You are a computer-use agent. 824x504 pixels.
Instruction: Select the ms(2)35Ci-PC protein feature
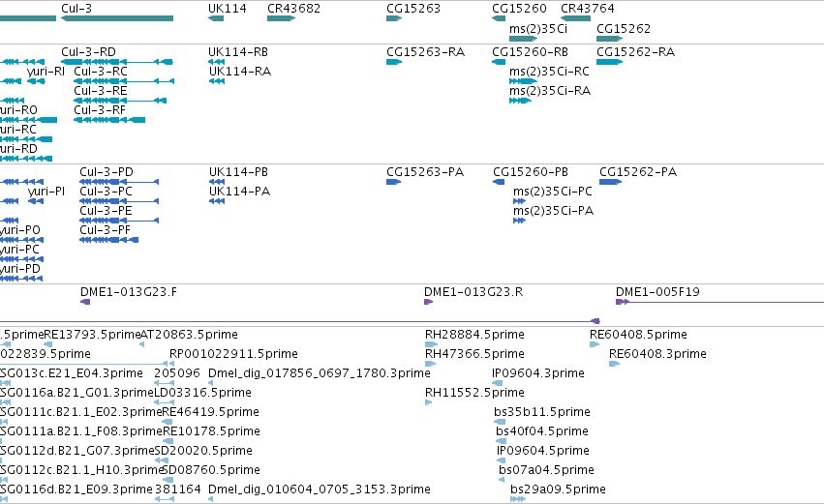[x=519, y=201]
